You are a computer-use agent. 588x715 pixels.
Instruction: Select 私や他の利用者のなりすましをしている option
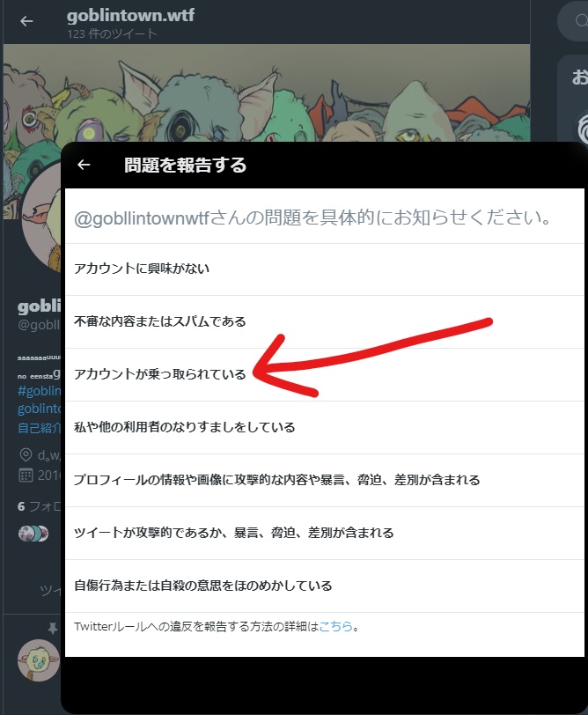coord(325,428)
